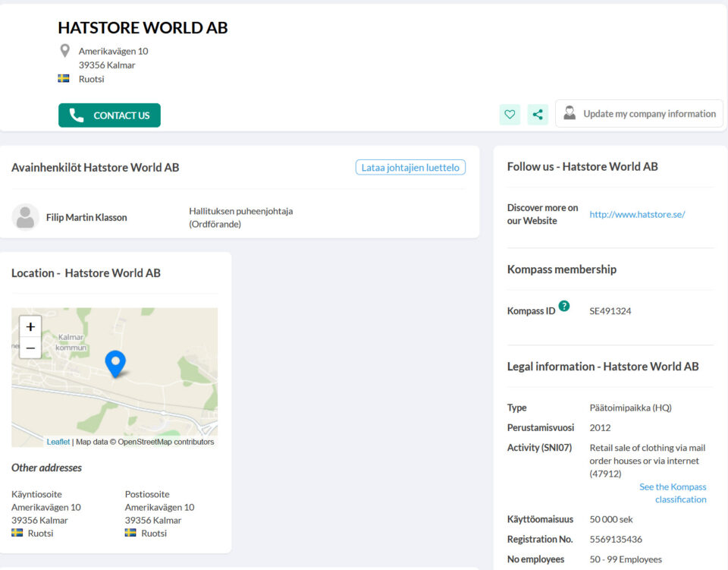Click the Swedish flag under the company address

[64, 78]
